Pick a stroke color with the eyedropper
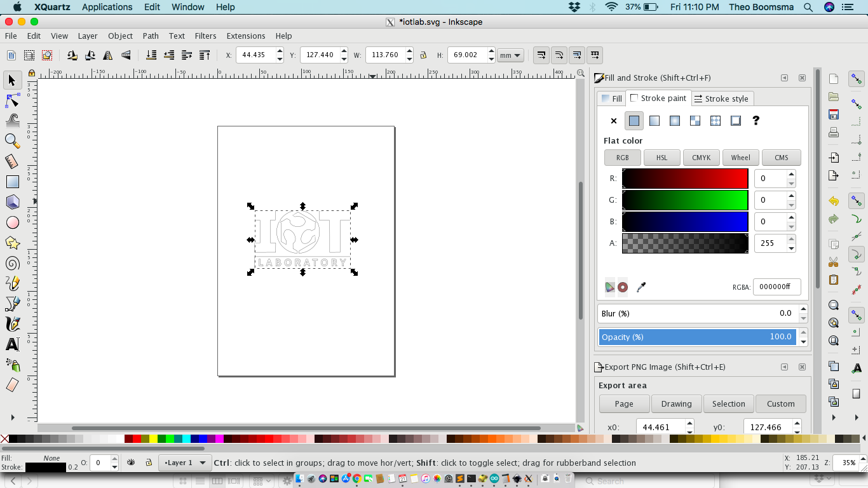This screenshot has width=868, height=488. (641, 287)
